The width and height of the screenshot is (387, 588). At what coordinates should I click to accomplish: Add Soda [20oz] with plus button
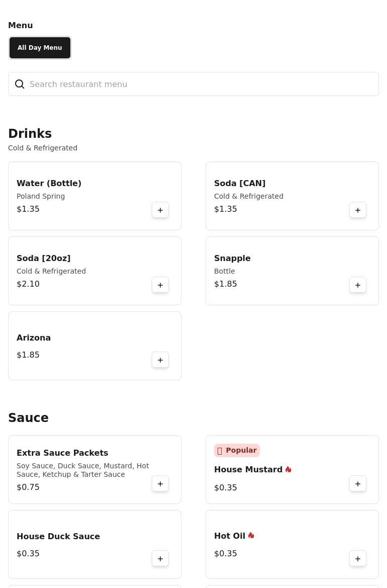(160, 285)
